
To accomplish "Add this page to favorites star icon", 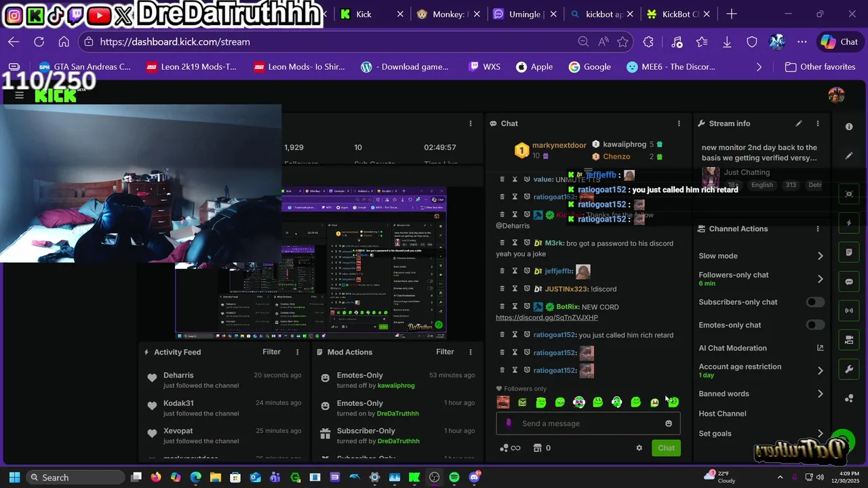I will (623, 41).
